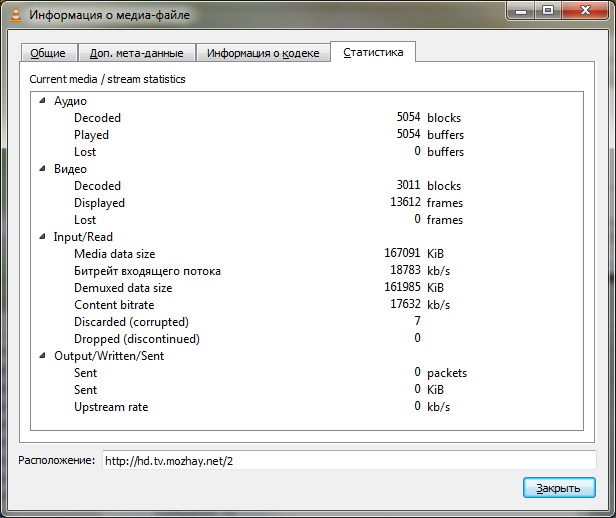Select the audio Decoded row with 5054 blocks
616x518 pixels.
point(306,118)
